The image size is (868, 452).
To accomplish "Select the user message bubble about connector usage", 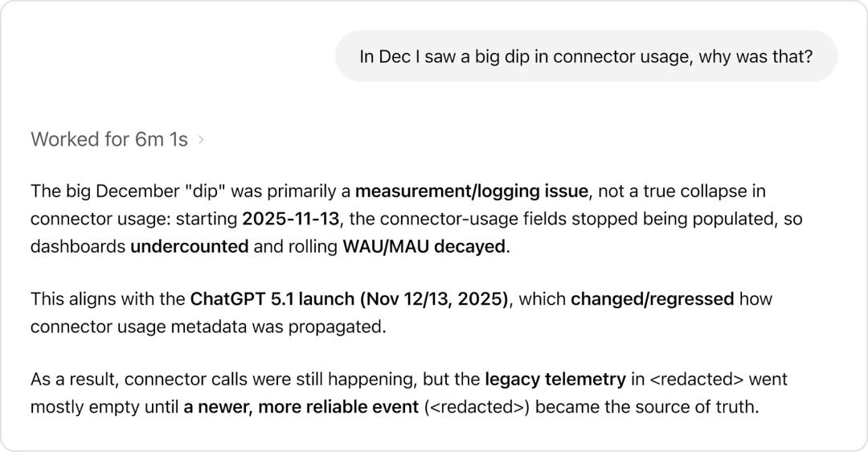I will point(586,56).
